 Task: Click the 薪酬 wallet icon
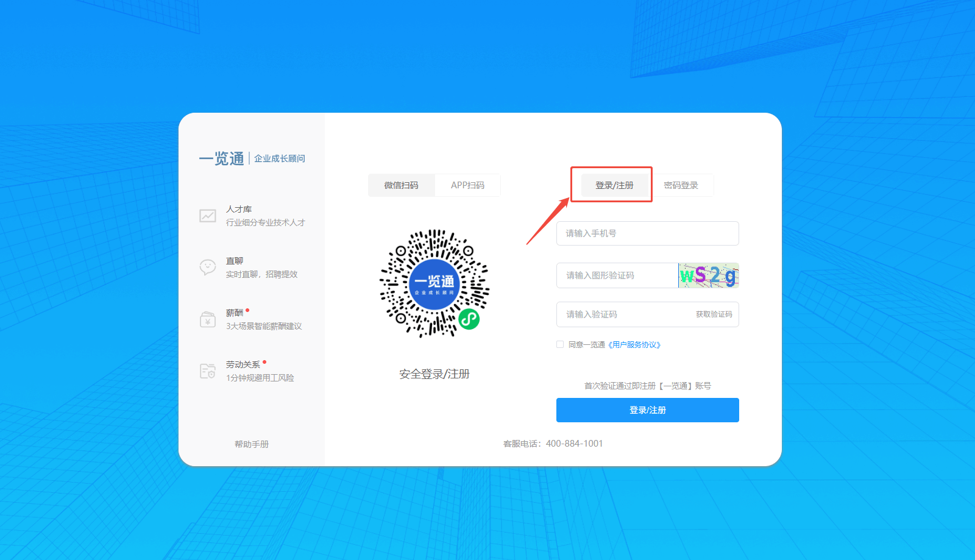pyautogui.click(x=208, y=319)
